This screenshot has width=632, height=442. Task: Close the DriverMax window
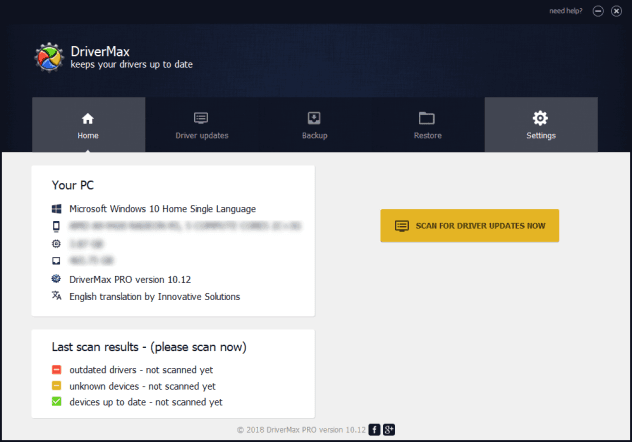[x=616, y=11]
